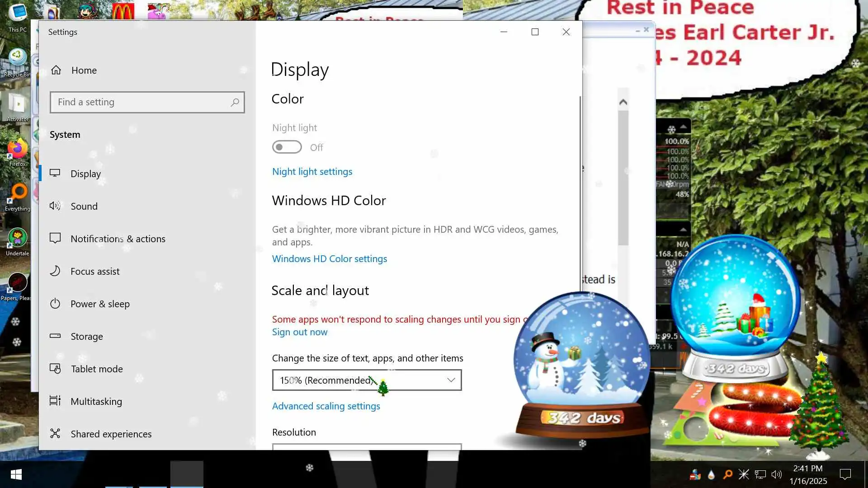868x488 pixels.
Task: Select the Focus assist moon icon
Action: point(55,271)
